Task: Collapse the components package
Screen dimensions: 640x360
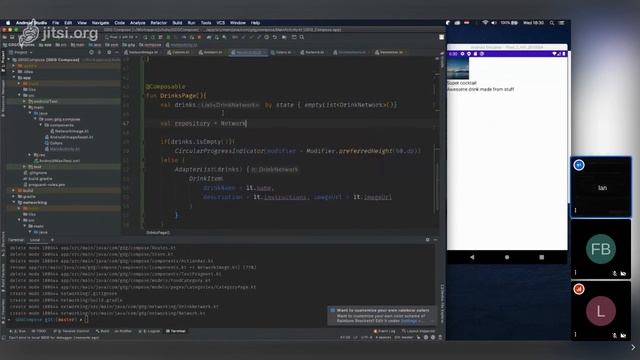Action: point(40,125)
